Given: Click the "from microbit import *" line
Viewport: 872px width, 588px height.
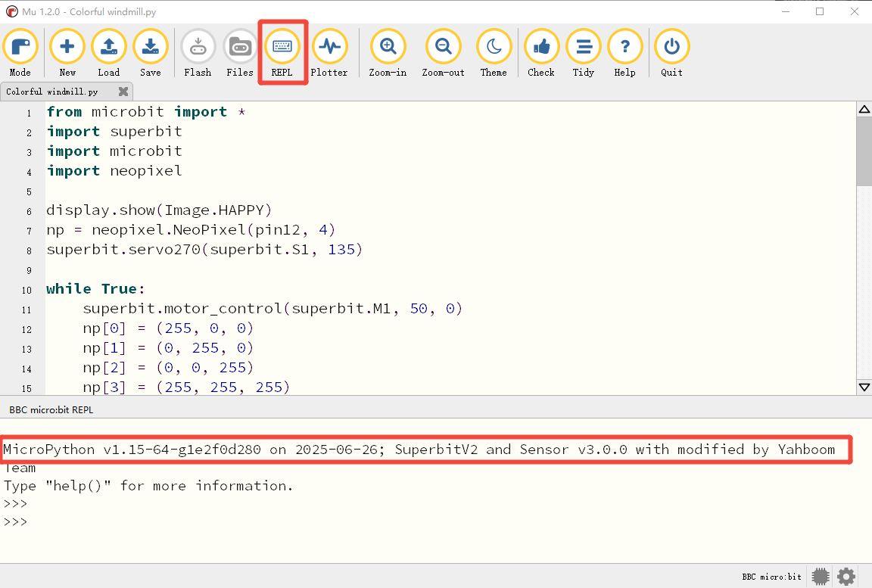Looking at the screenshot, I should [145, 112].
